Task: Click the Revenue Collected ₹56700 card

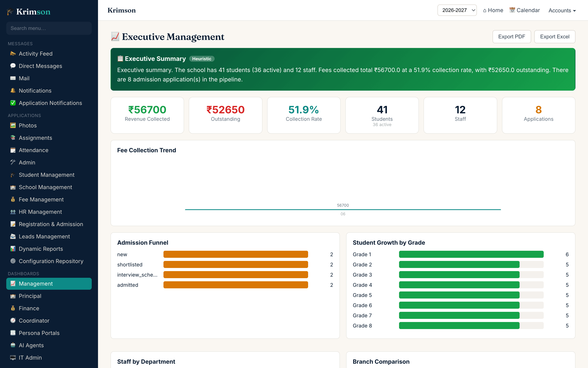Action: [x=147, y=115]
